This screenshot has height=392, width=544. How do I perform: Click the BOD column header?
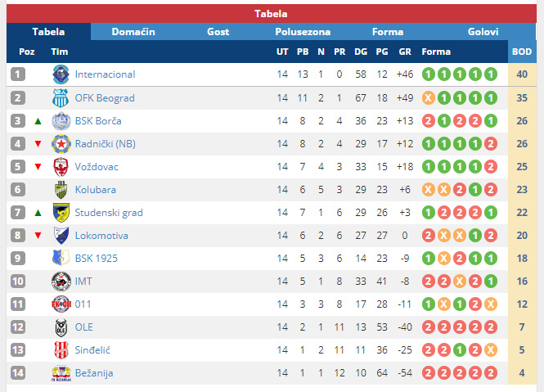(x=522, y=52)
